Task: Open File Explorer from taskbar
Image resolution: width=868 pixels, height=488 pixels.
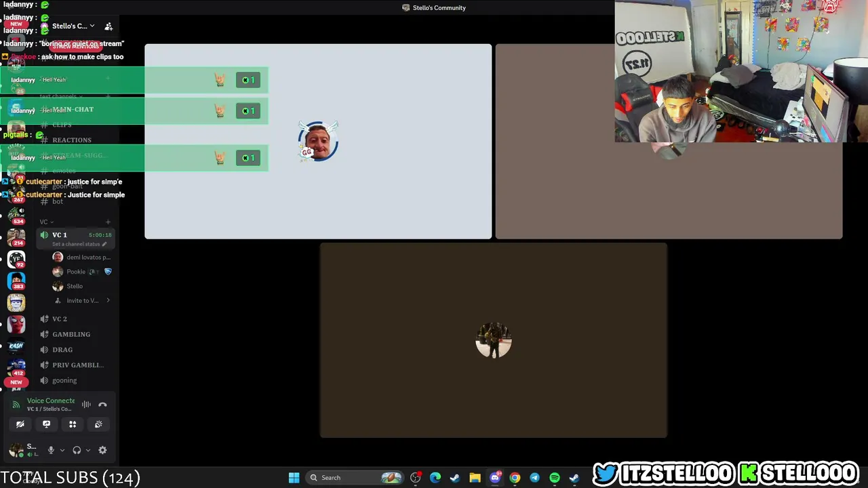Action: coord(475,478)
